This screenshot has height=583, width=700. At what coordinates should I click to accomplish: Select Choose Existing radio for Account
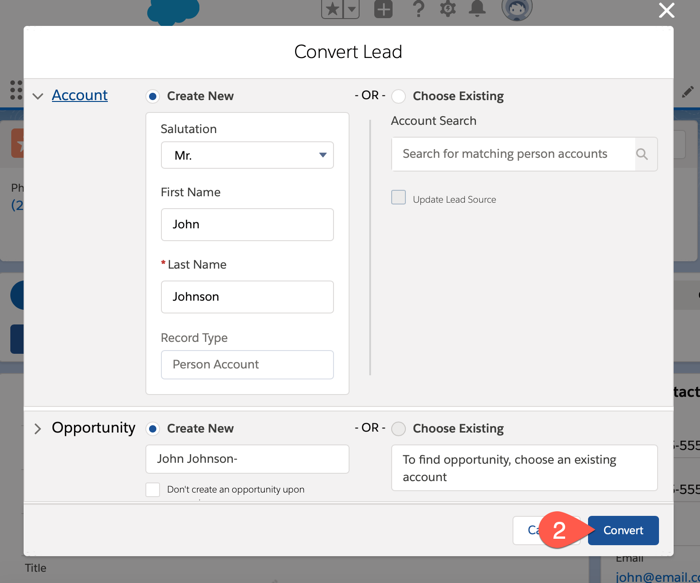pyautogui.click(x=399, y=96)
